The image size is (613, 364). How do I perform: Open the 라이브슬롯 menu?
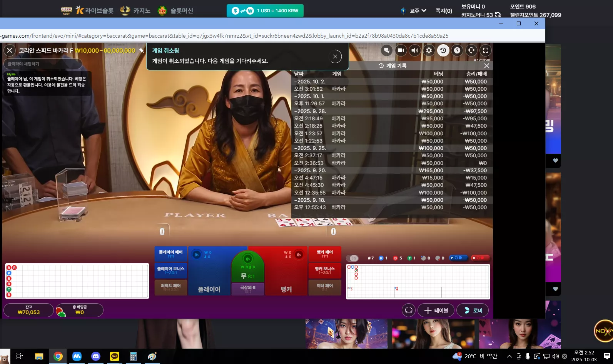(x=94, y=11)
